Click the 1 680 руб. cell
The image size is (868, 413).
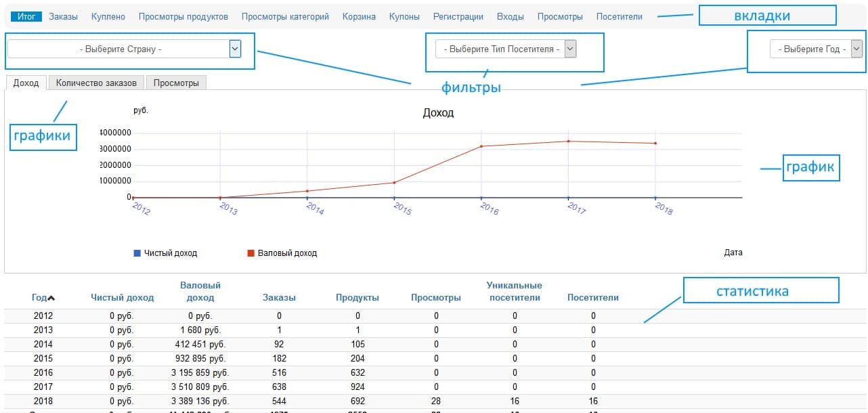(201, 330)
